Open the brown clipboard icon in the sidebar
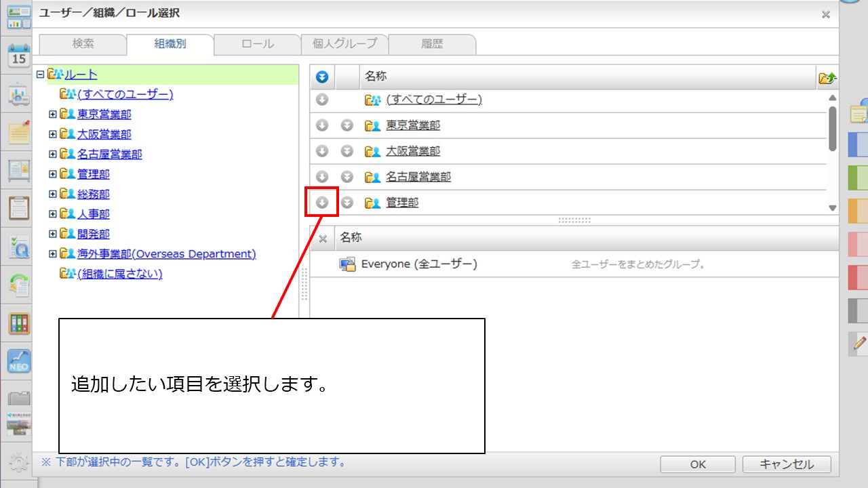 click(18, 207)
